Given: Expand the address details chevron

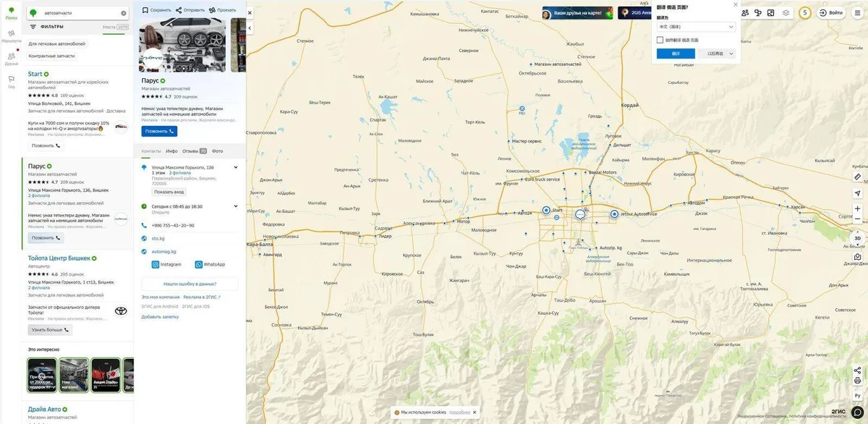Looking at the screenshot, I should click(236, 167).
